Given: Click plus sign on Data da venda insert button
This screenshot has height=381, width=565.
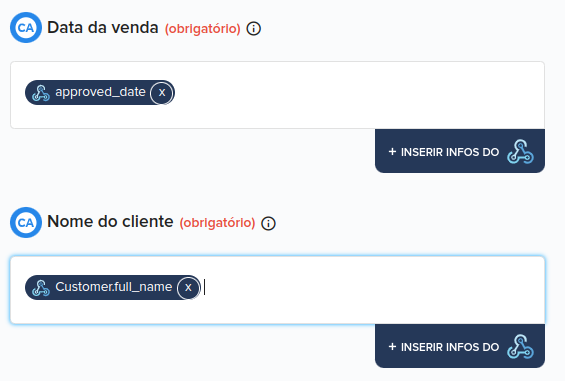Looking at the screenshot, I should point(392,151).
